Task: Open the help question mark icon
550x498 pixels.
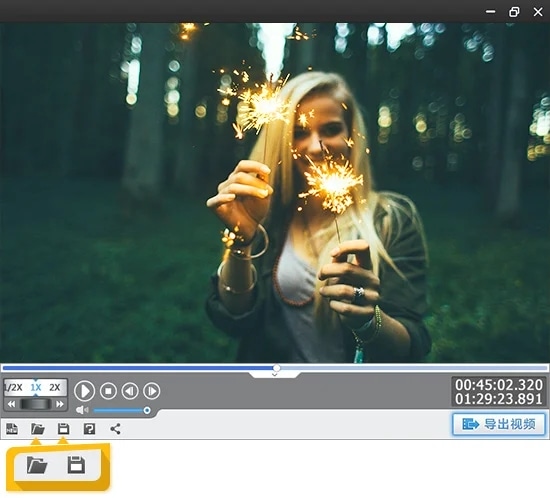Action: point(89,429)
